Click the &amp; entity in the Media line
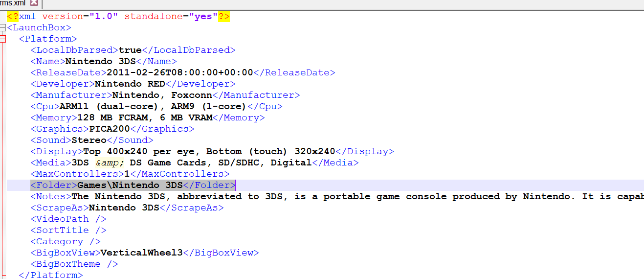This screenshot has width=644, height=279. (x=110, y=163)
